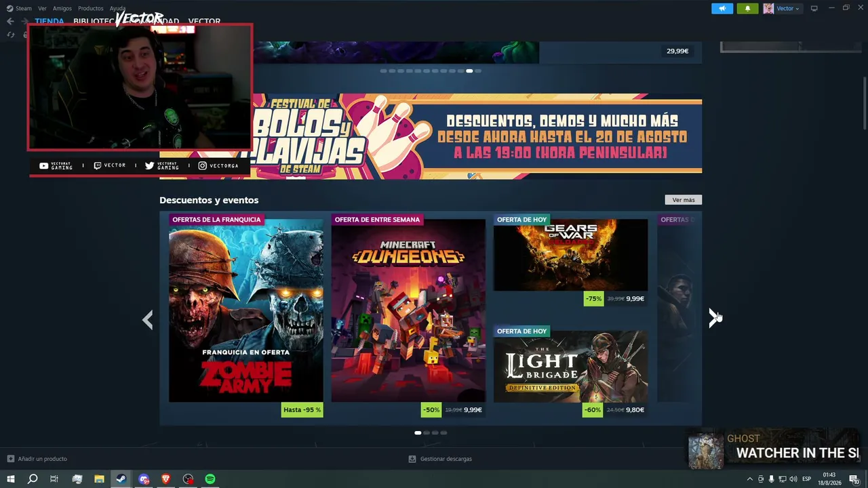Click the OFERTA DE ENTRE SEMANA label
The image size is (868, 488).
(377, 220)
